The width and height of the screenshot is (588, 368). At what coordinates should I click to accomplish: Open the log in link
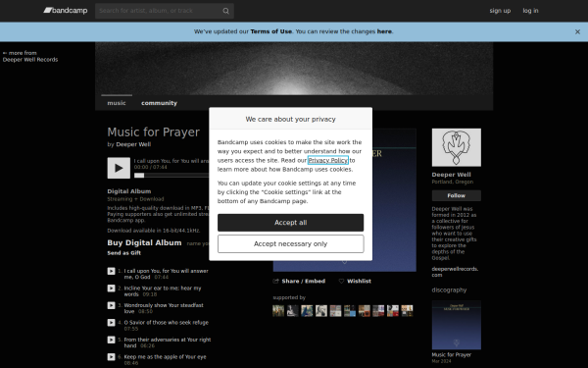[530, 11]
